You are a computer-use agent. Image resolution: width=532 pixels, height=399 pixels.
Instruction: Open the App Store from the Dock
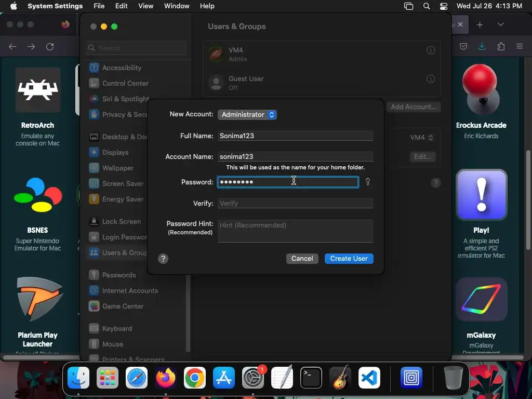coord(224,378)
